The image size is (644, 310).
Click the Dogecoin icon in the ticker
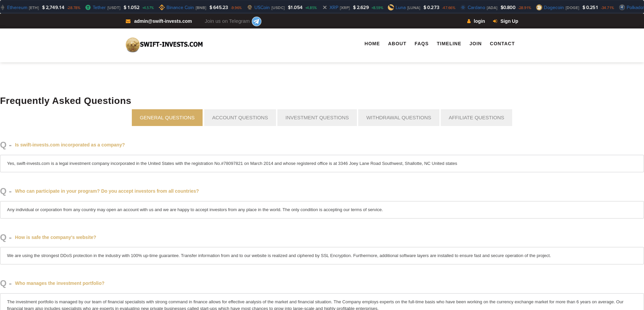pyautogui.click(x=539, y=7)
